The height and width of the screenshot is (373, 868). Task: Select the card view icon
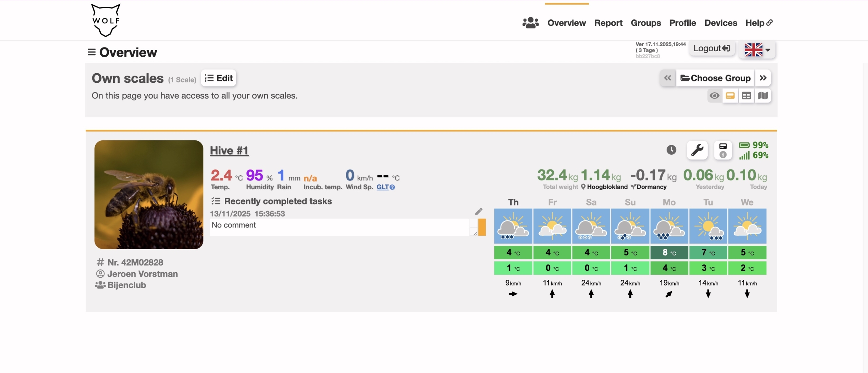click(731, 96)
